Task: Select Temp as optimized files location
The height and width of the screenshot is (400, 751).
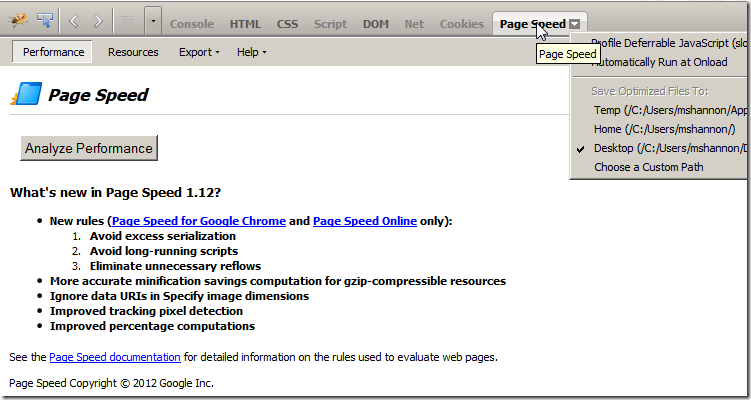Action: 661,110
